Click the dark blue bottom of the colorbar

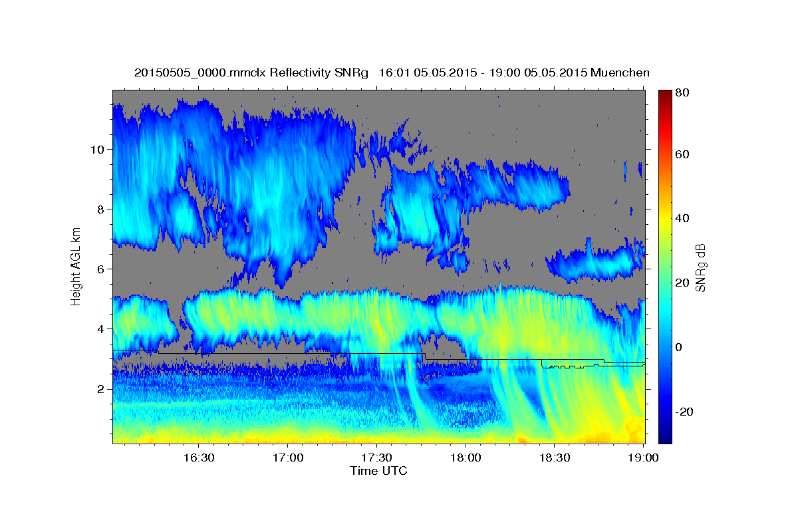pos(665,436)
